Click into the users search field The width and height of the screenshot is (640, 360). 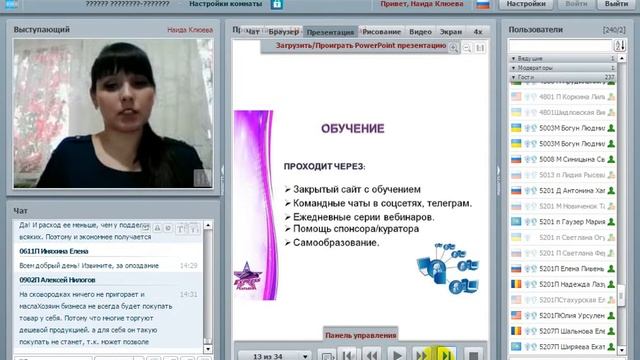click(560, 45)
